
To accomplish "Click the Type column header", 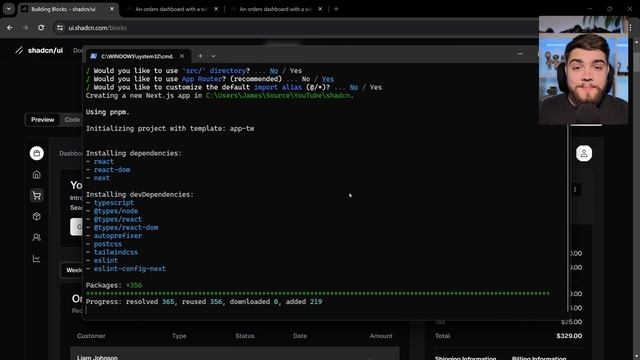I will pyautogui.click(x=179, y=336).
